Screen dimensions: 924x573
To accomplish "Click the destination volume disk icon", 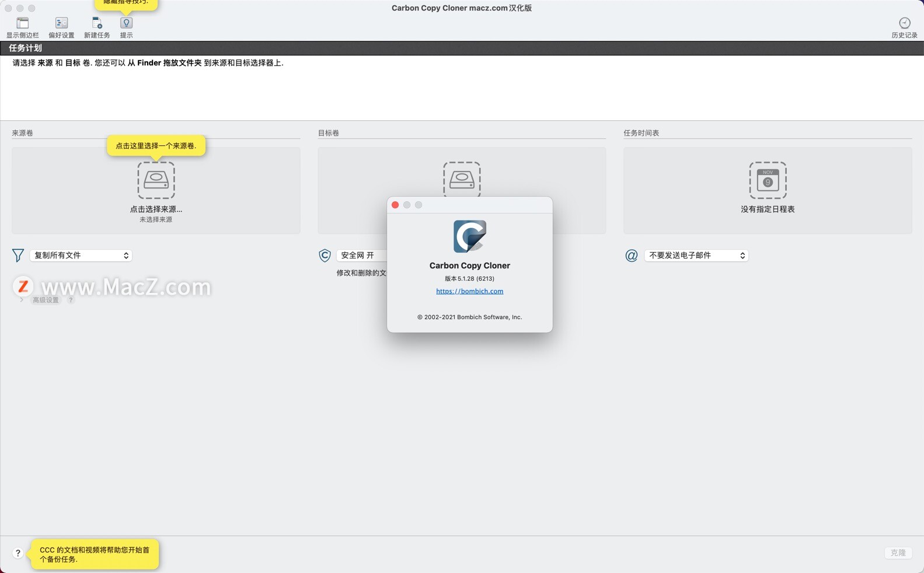I will coord(462,179).
